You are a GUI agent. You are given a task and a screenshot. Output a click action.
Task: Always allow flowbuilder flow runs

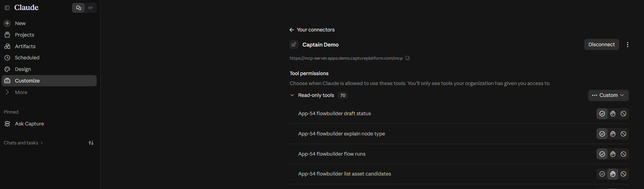tap(602, 154)
